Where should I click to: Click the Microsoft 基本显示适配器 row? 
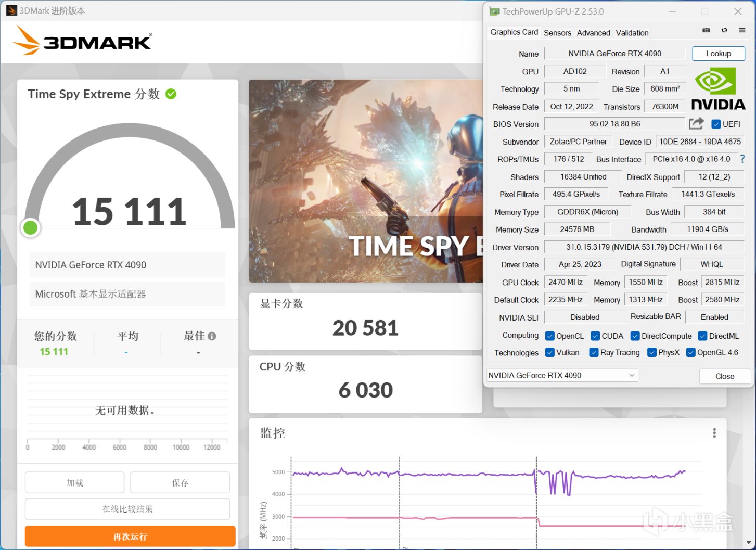[127, 294]
